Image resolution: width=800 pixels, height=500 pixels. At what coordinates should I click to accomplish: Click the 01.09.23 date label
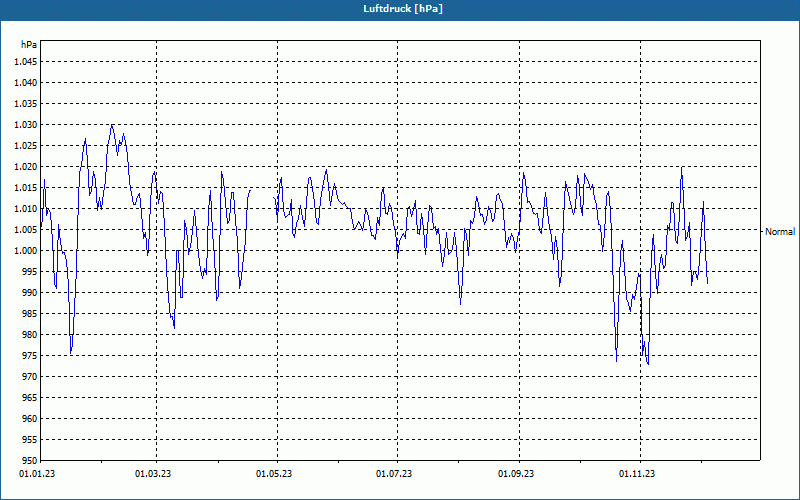[x=516, y=474]
